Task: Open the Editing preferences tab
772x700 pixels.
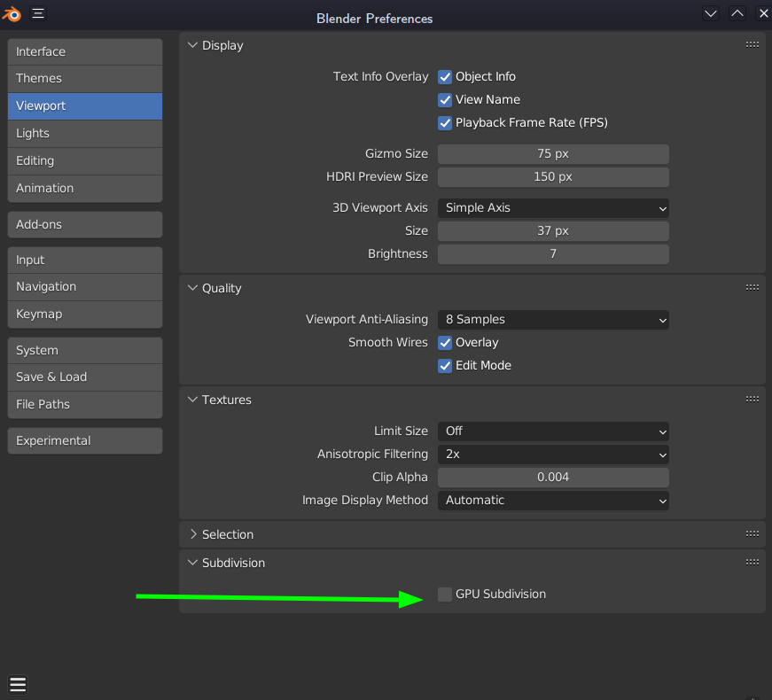Action: click(85, 161)
